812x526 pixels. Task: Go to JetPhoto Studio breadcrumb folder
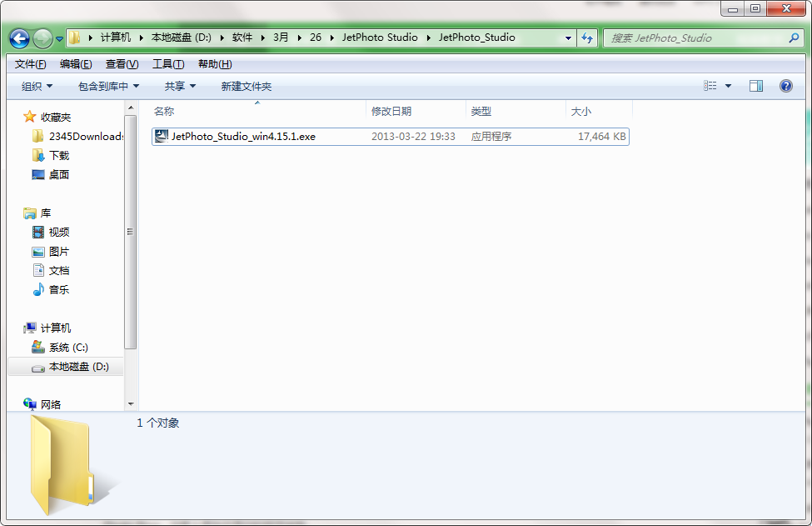(380, 38)
